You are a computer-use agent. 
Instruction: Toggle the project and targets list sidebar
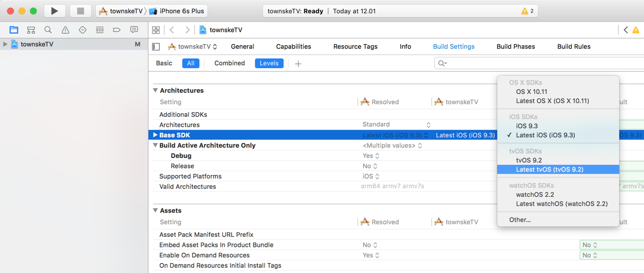(156, 46)
